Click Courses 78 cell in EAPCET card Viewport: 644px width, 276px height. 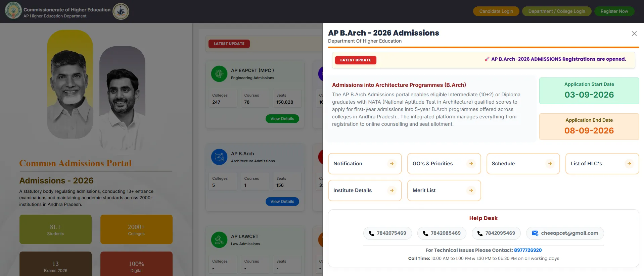255,98
